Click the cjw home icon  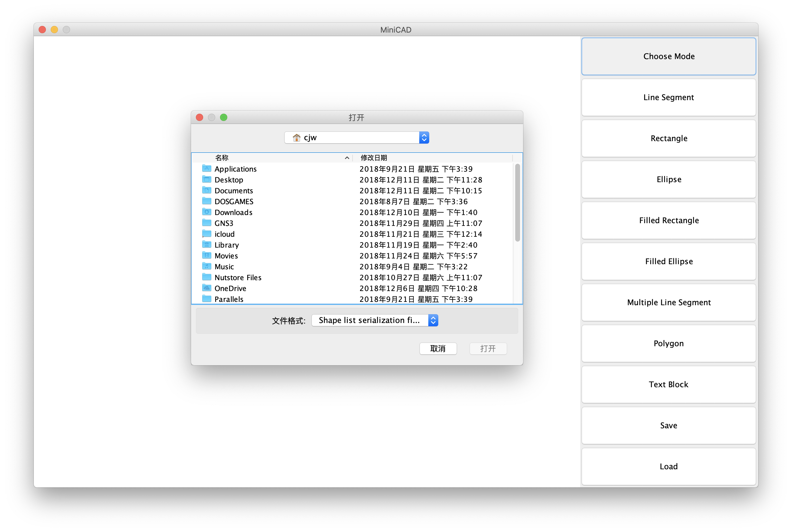coord(296,138)
